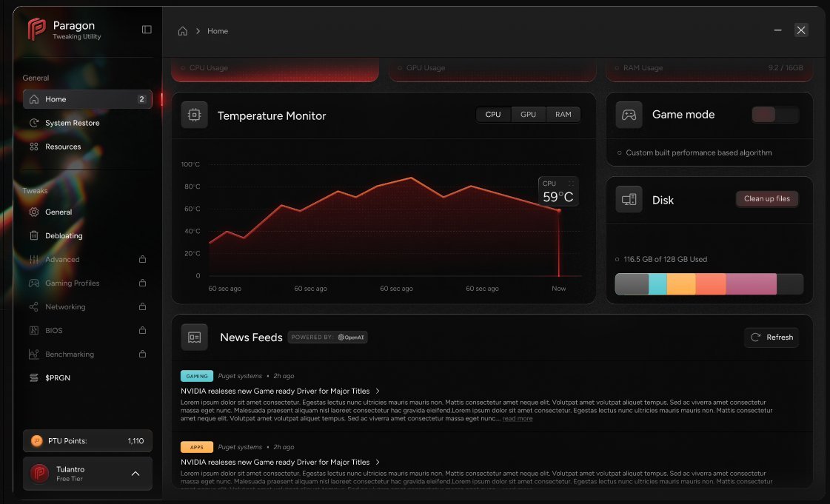The image size is (830, 504).
Task: Expand the CPU 59°C tooltip
Action: [x=571, y=184]
